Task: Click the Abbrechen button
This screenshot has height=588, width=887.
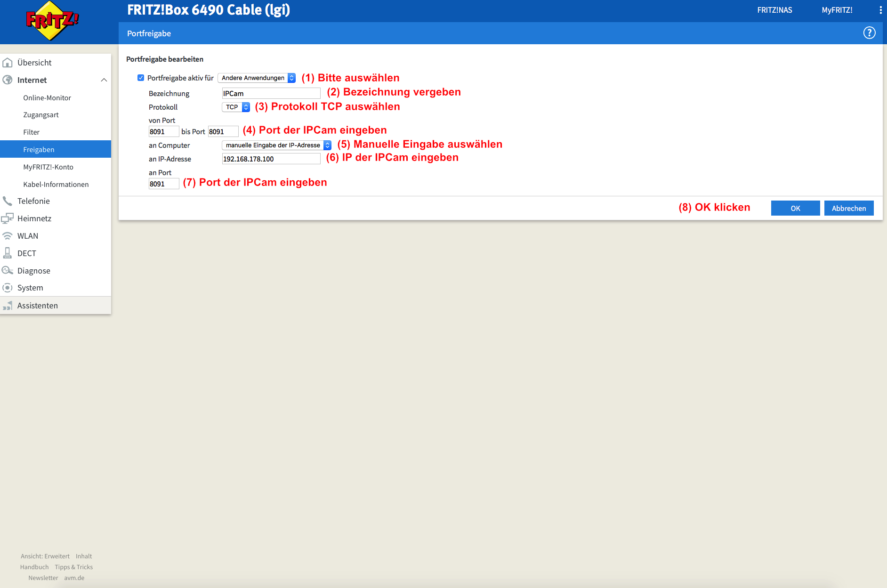Action: (x=849, y=208)
